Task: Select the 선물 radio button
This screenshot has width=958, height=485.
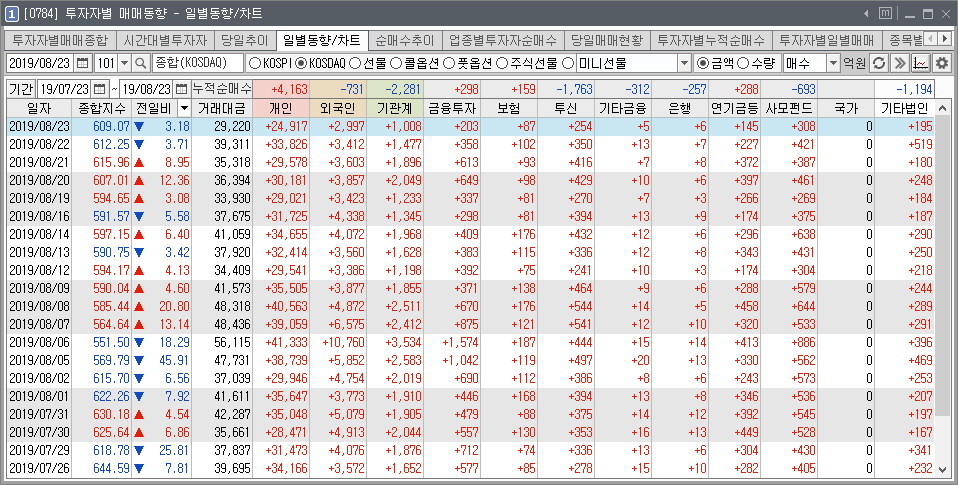Action: click(354, 63)
